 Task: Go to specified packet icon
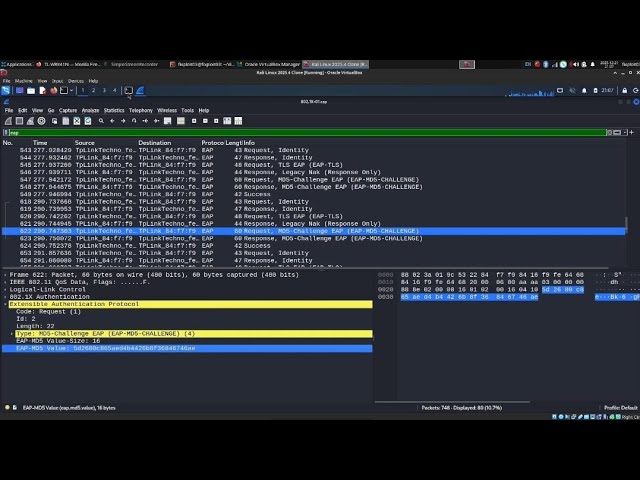134,121
